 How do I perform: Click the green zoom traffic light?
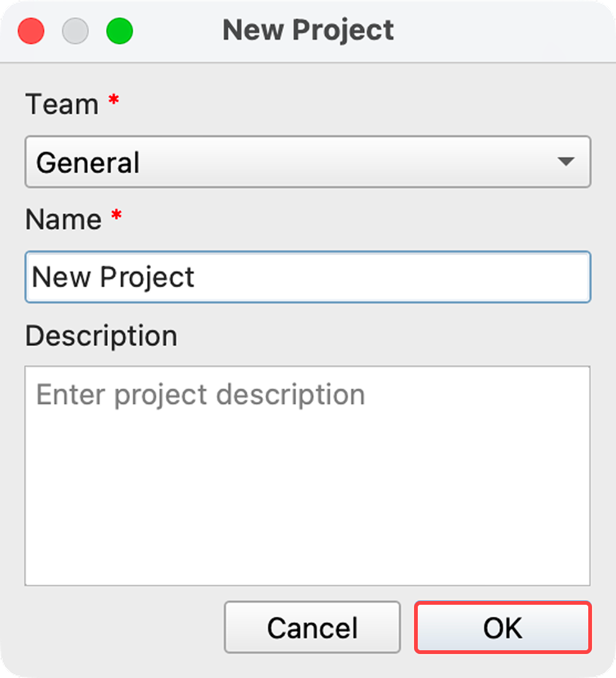[x=120, y=30]
